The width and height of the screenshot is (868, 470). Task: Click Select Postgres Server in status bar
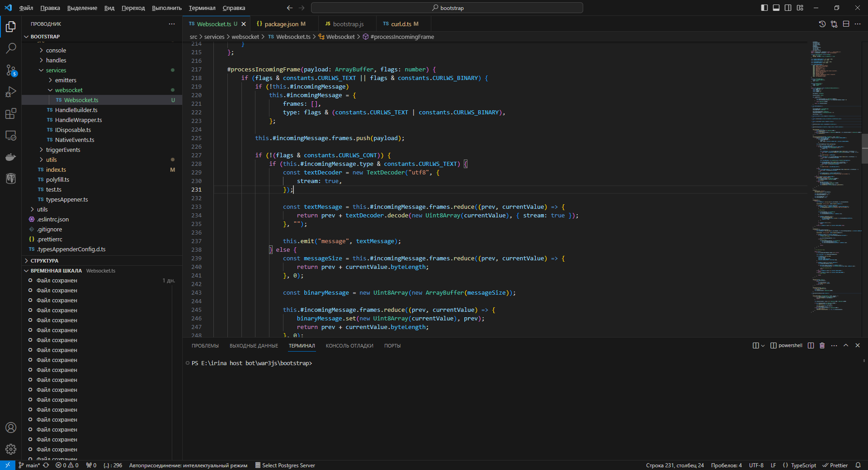coord(285,465)
